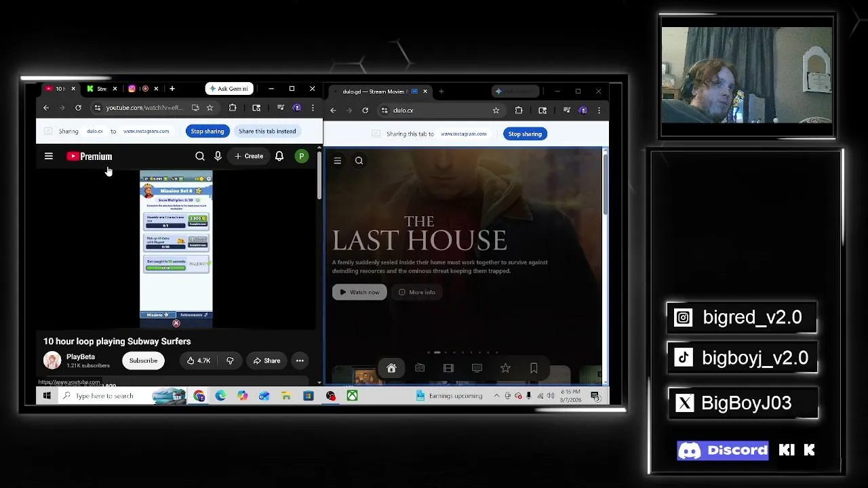Image resolution: width=868 pixels, height=488 pixels.
Task: Open YouTube search
Action: [200, 157]
